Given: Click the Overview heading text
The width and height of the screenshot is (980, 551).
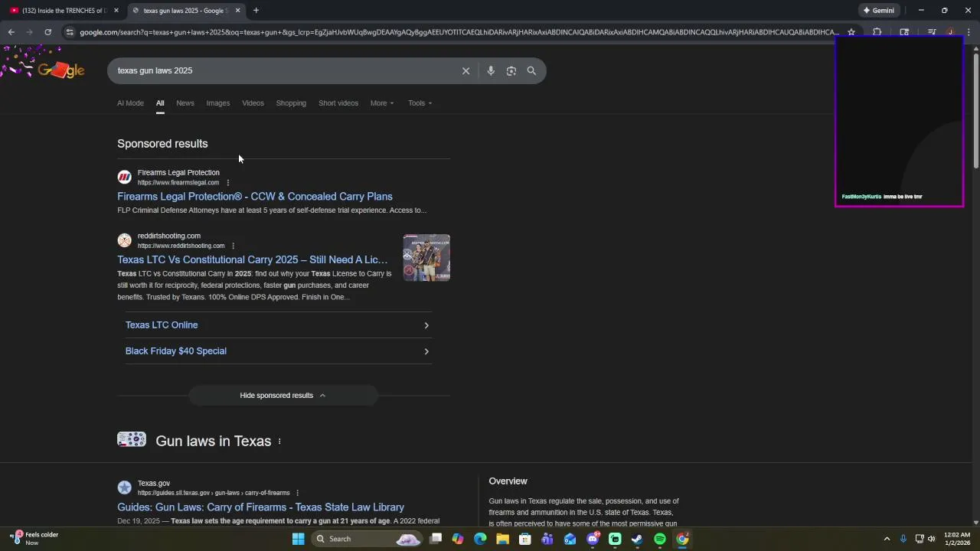Looking at the screenshot, I should 508,481.
